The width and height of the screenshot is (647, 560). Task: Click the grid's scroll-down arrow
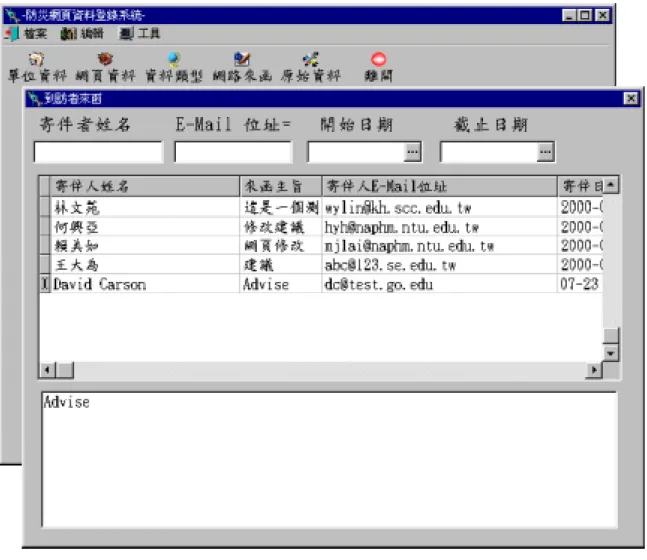610,353
